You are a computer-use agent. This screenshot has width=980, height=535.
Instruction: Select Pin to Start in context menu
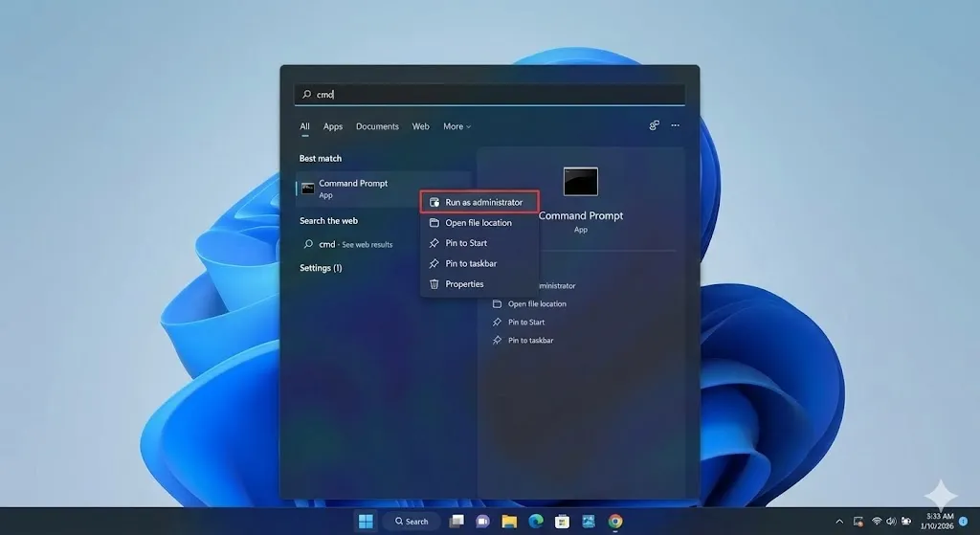click(479, 243)
